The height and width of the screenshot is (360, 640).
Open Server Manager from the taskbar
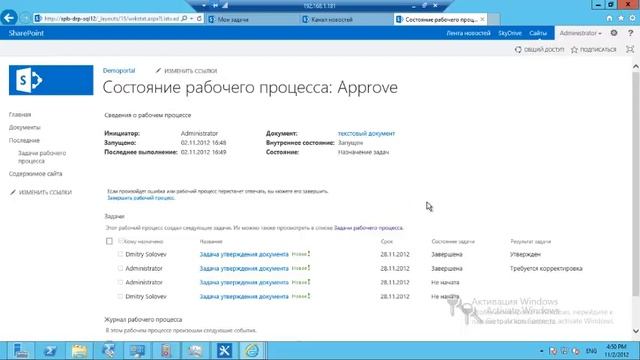(x=20, y=351)
